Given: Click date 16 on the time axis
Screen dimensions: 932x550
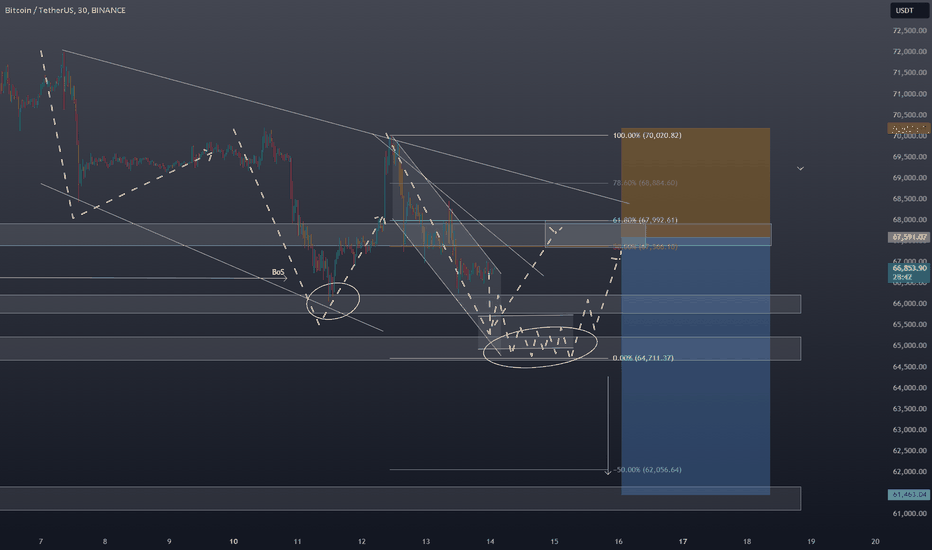Looking at the screenshot, I should [619, 542].
